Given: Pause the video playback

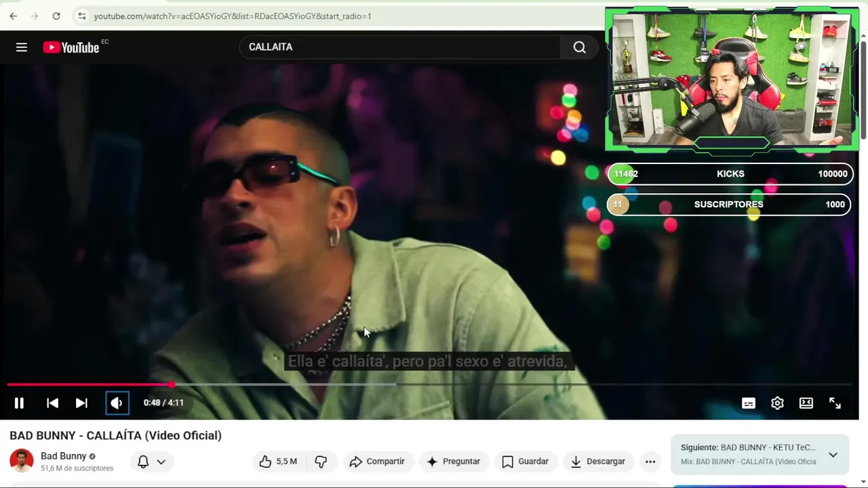Looking at the screenshot, I should (x=19, y=403).
